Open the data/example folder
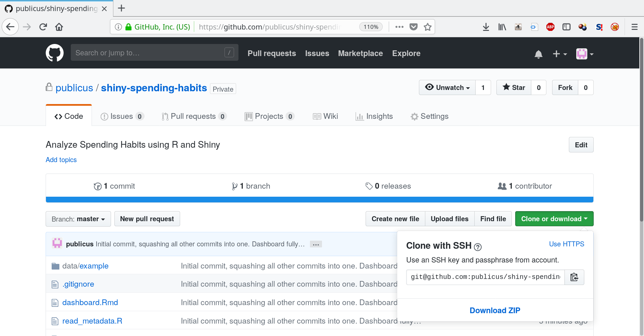 [85, 266]
